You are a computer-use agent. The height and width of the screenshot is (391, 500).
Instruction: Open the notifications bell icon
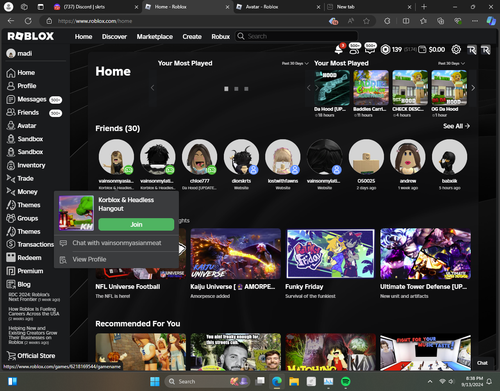[x=338, y=50]
